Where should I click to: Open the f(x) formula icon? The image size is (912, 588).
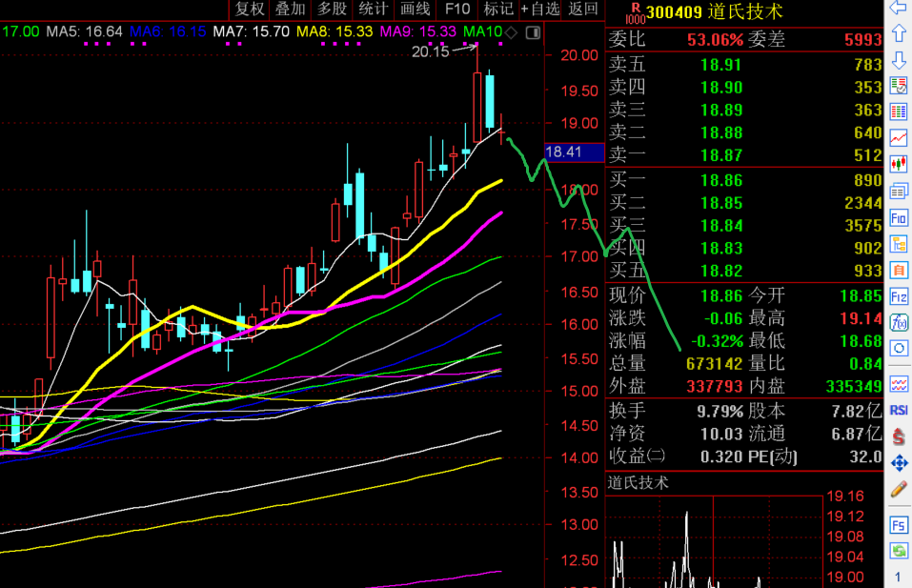pyautogui.click(x=899, y=322)
